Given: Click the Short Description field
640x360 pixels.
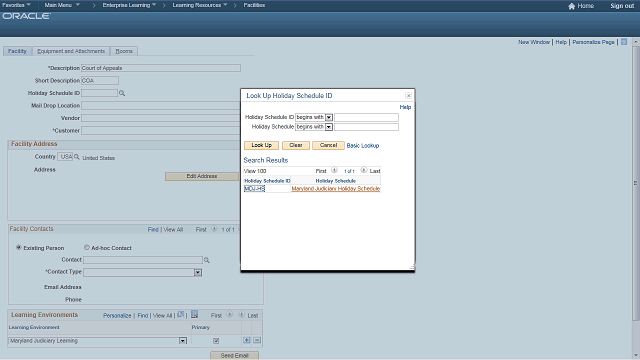Looking at the screenshot, I should [x=100, y=80].
